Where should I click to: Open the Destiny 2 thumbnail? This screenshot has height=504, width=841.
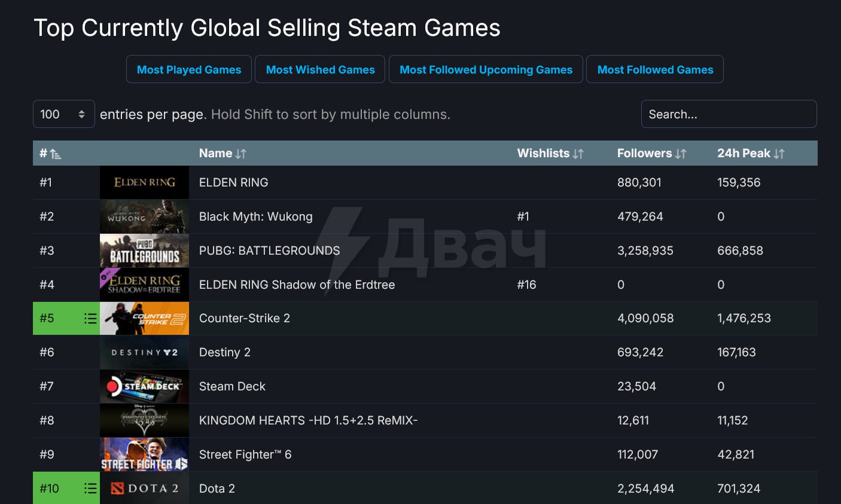click(144, 353)
